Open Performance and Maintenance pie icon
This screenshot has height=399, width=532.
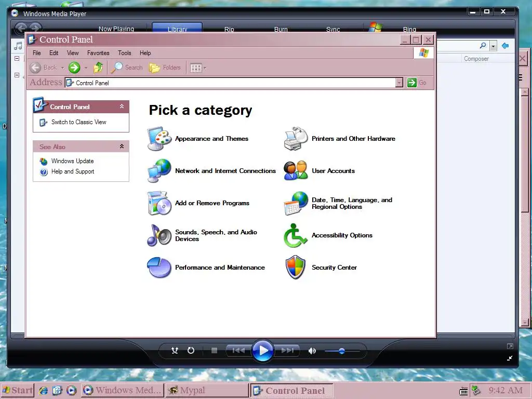(x=159, y=268)
